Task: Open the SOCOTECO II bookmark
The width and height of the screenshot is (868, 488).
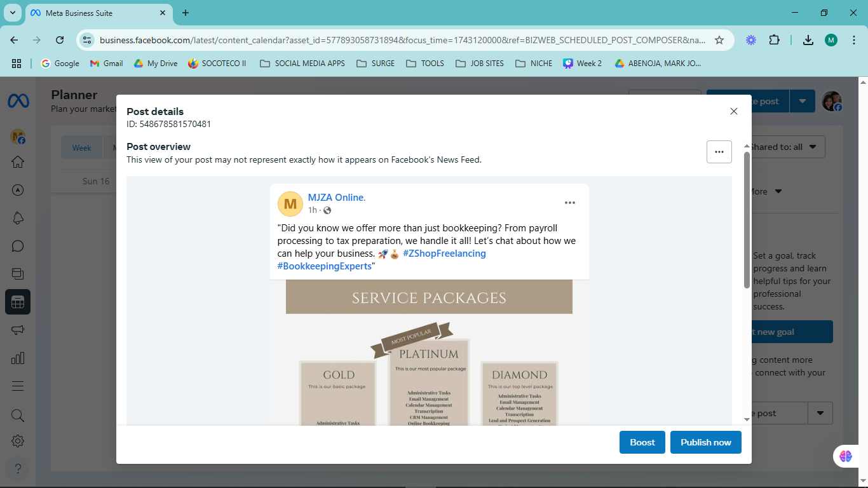Action: (x=217, y=64)
